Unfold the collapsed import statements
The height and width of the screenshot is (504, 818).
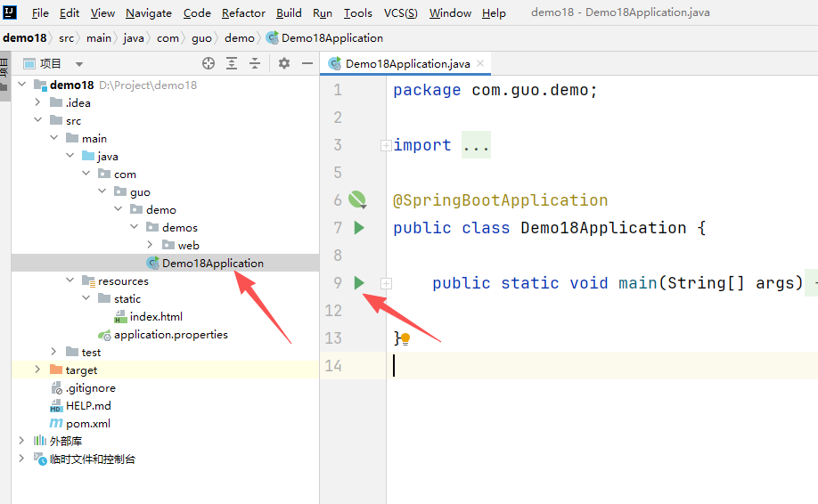(x=386, y=145)
